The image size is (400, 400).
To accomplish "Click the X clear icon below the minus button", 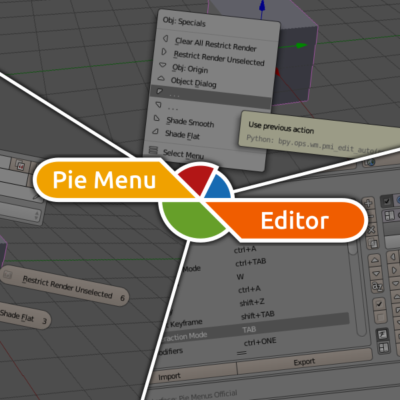I will click(371, 229).
